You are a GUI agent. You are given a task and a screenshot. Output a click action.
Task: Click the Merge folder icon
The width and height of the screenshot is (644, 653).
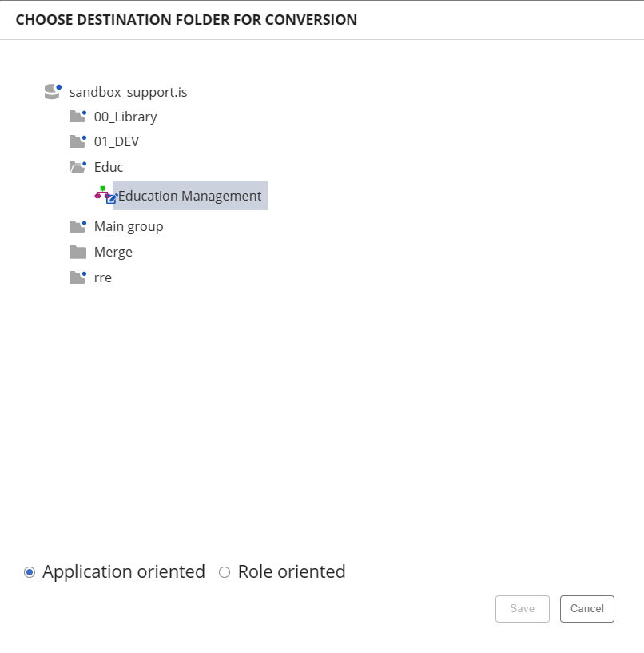point(77,252)
